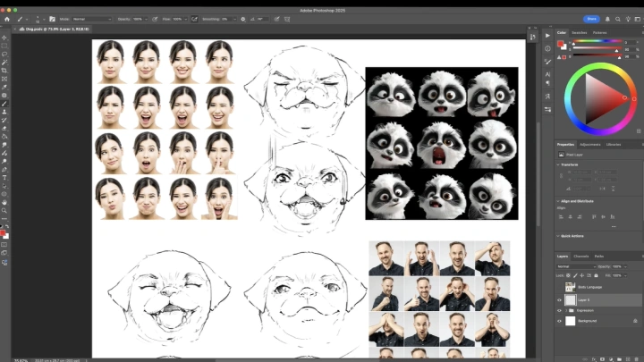Expand the Expression layer group
This screenshot has width=644, height=362.
(566, 311)
